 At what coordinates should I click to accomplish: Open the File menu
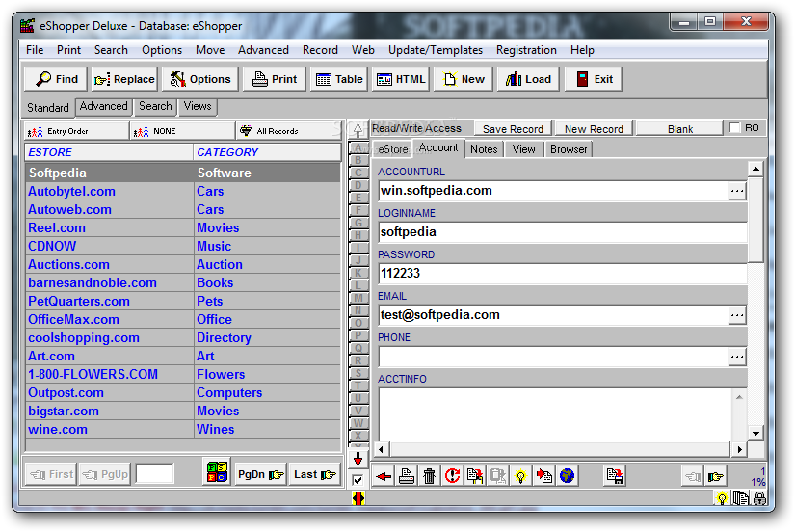[35, 50]
